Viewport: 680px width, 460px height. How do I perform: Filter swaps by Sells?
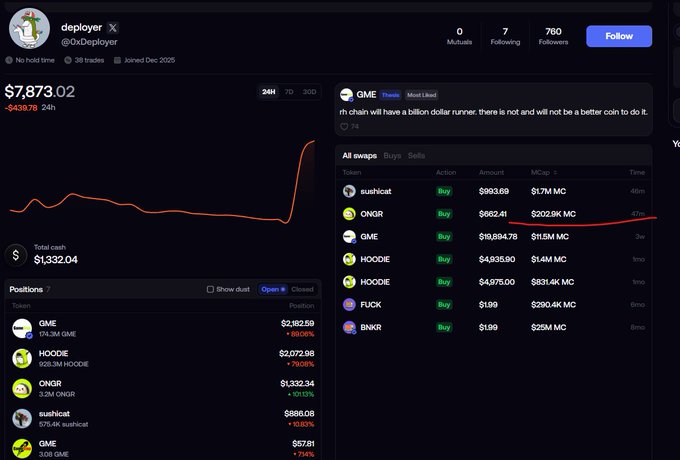pos(416,156)
